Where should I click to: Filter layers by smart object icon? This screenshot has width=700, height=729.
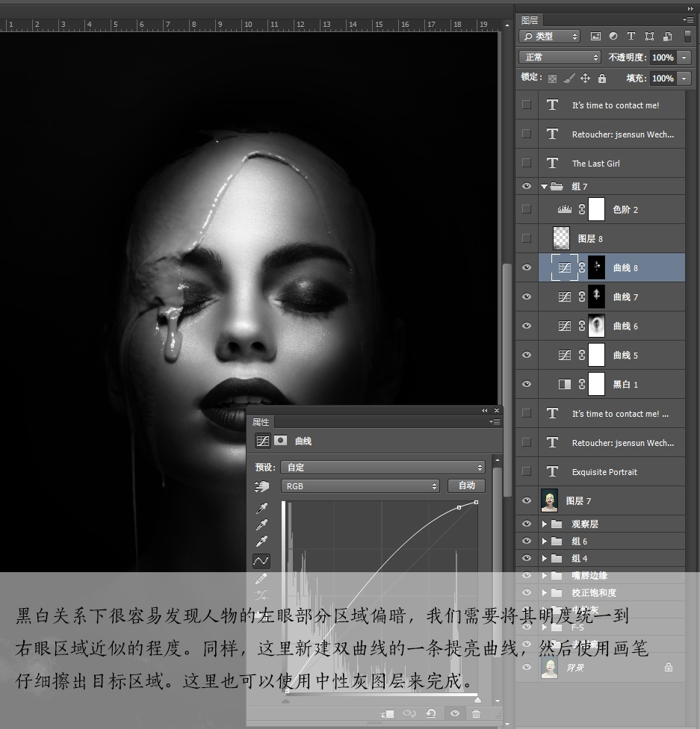[x=667, y=37]
